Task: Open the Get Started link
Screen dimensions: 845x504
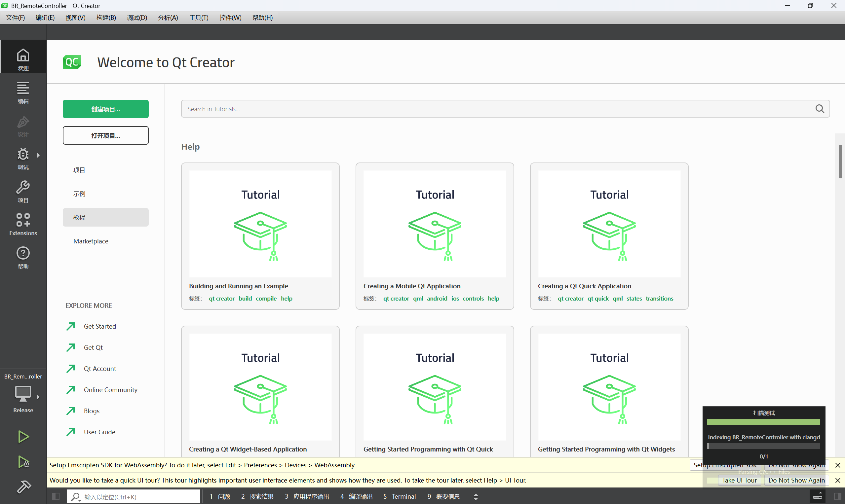Action: (99, 326)
